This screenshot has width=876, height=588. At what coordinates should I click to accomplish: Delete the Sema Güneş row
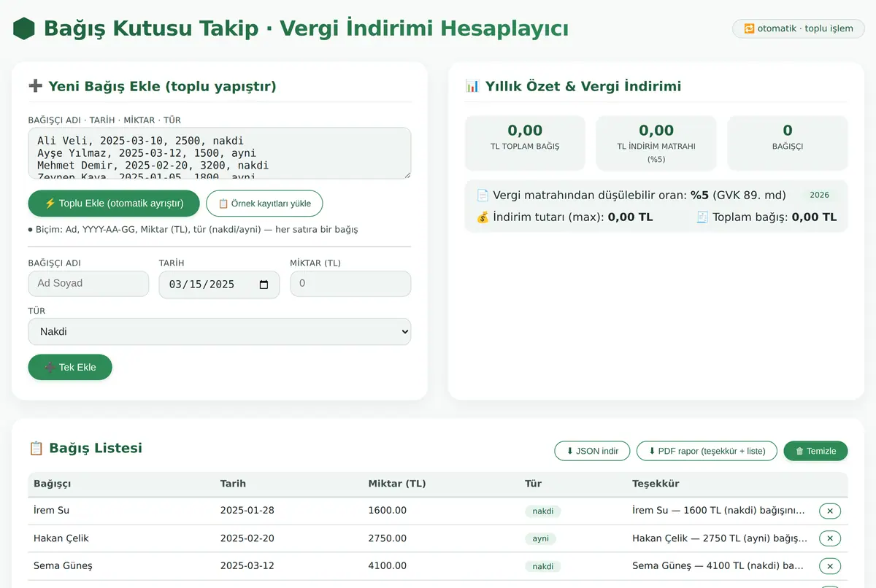(830, 566)
